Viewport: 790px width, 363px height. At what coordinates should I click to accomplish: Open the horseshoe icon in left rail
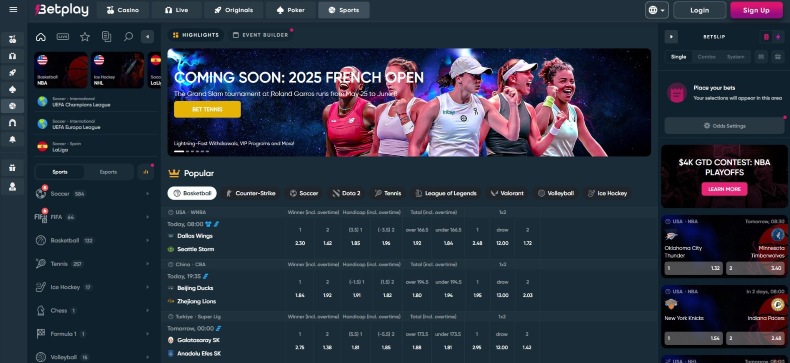[x=13, y=123]
